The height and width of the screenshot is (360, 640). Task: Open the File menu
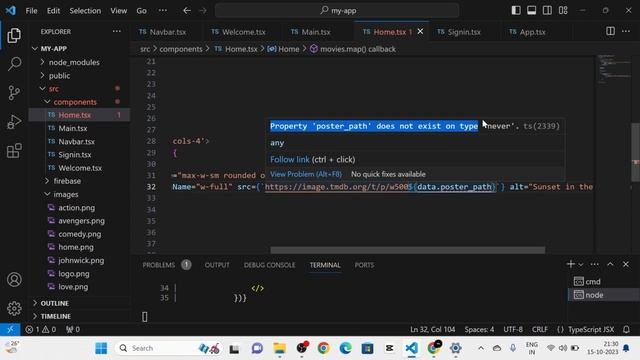[x=31, y=11]
